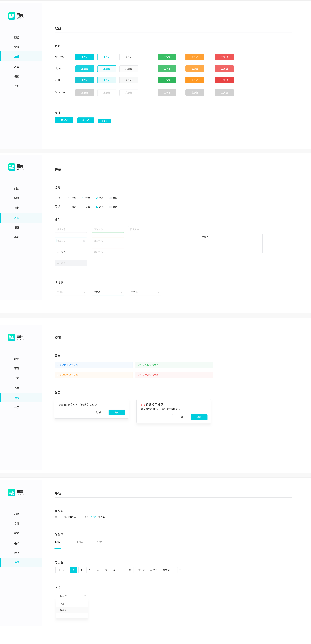Viewport: 311px width, 644px height.
Task: Click the down arrow of the 下拉菜单 box
Action: coord(85,596)
